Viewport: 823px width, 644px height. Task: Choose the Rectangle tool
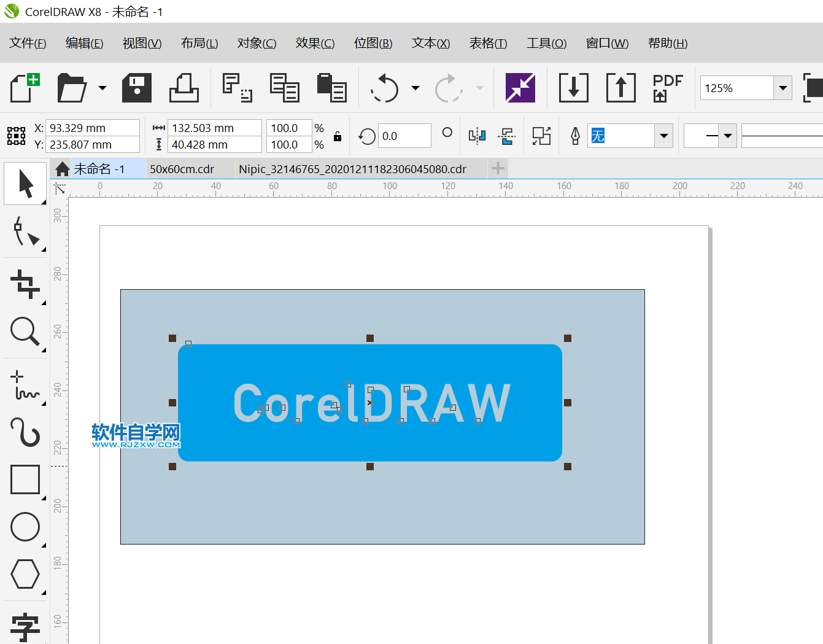(25, 479)
